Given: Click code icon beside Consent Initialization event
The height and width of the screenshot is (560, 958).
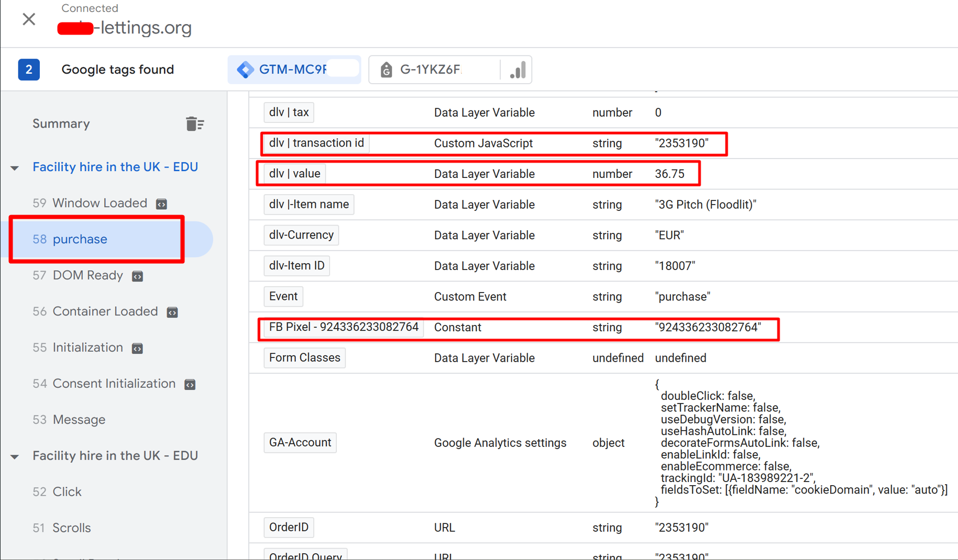Looking at the screenshot, I should tap(190, 385).
